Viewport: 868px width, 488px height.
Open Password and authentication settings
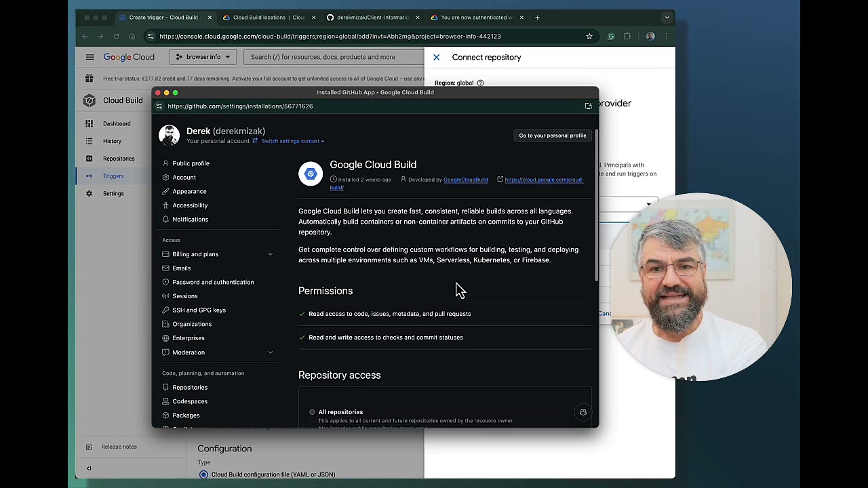pyautogui.click(x=213, y=282)
